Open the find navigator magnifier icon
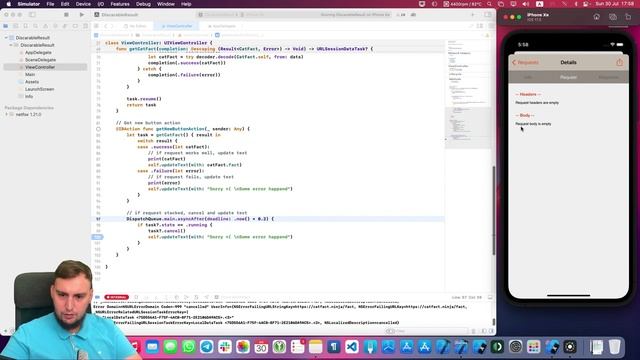 [x=36, y=26]
